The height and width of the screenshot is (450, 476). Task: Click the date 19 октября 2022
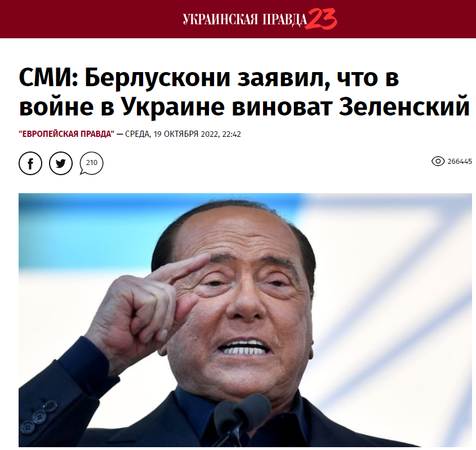click(x=186, y=134)
